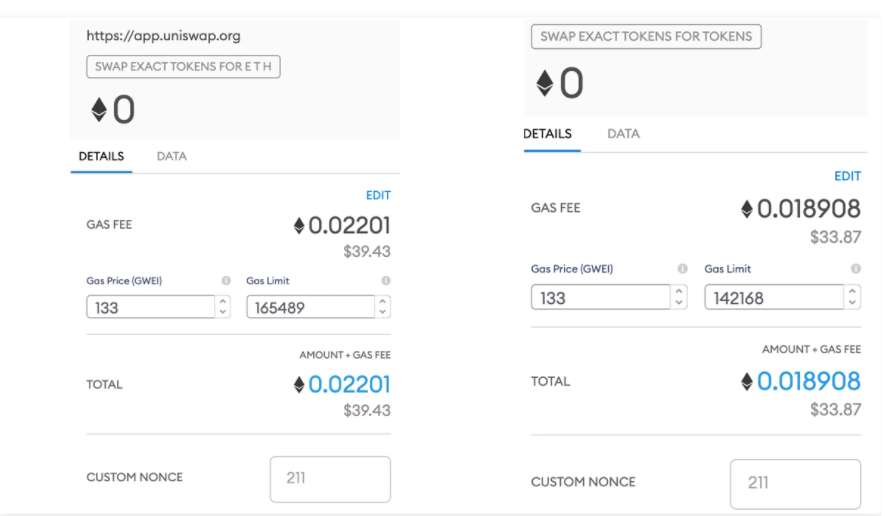Click Ethereum icon beside blue total 0.02201
This screenshot has height=516, width=885.
coord(299,385)
